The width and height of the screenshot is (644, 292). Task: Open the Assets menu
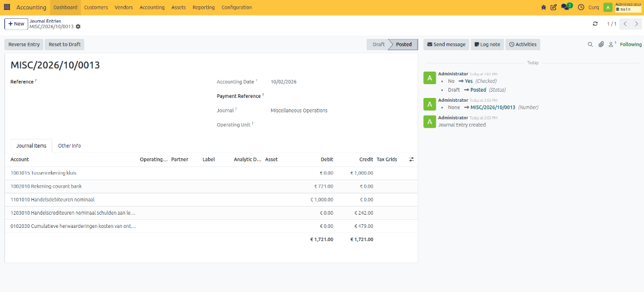(179, 8)
